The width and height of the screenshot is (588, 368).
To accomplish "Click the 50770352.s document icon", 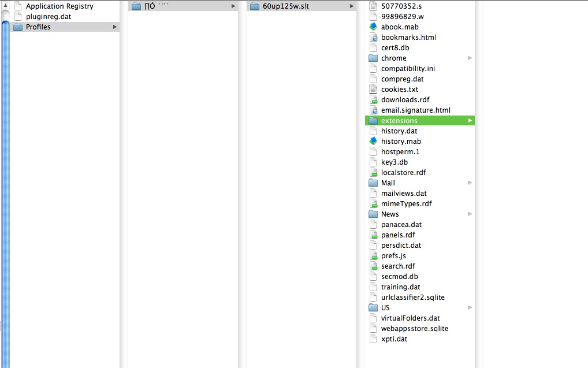I will [373, 6].
